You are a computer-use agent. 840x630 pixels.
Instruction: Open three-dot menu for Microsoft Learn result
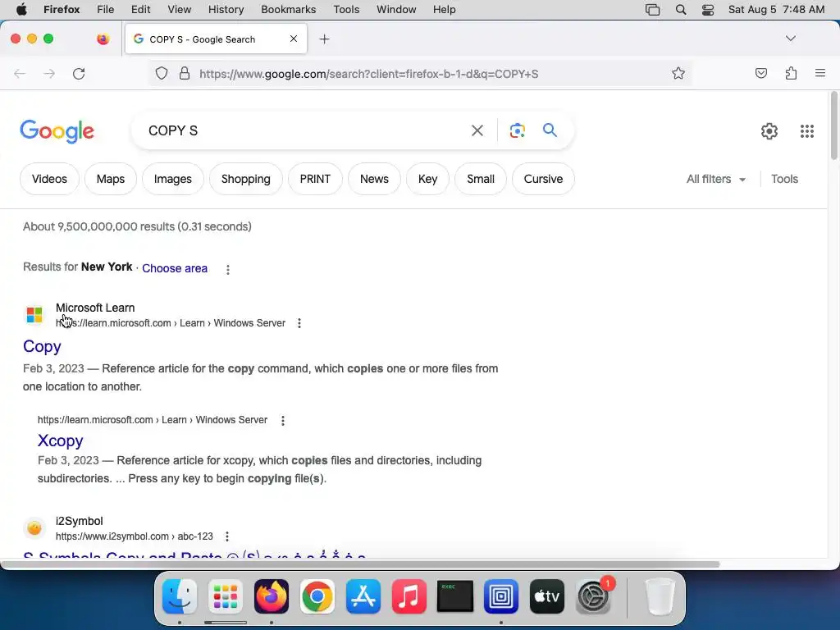pos(299,323)
